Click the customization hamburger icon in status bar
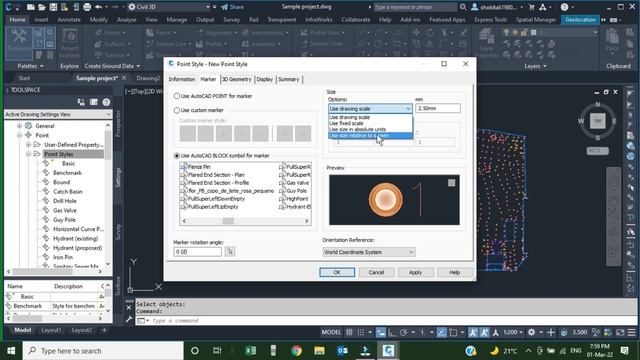The image size is (640, 360). [631, 332]
